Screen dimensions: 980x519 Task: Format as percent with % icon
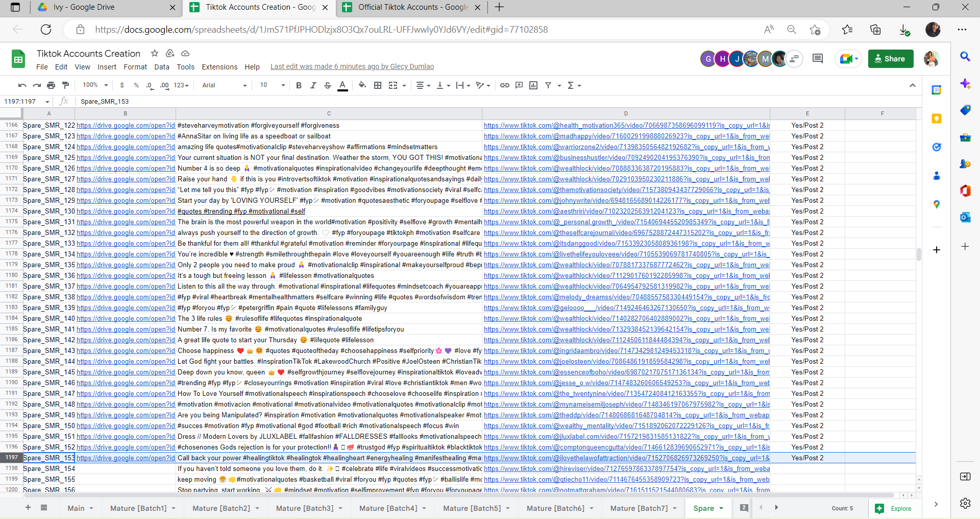[136, 85]
